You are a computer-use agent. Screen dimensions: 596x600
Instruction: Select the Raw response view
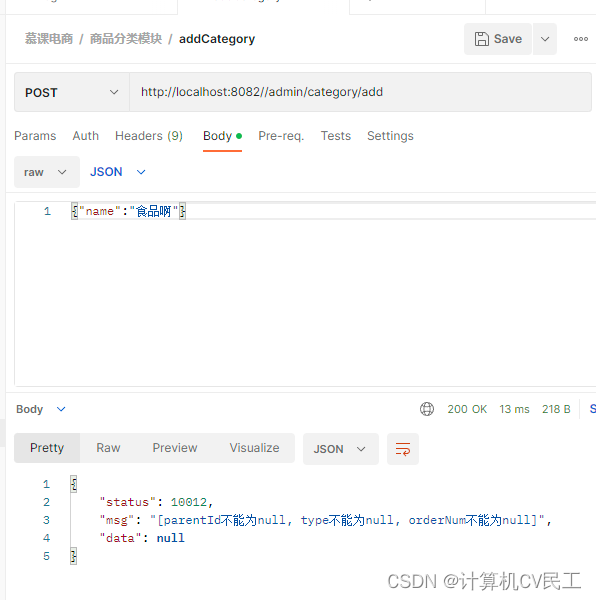pos(108,448)
